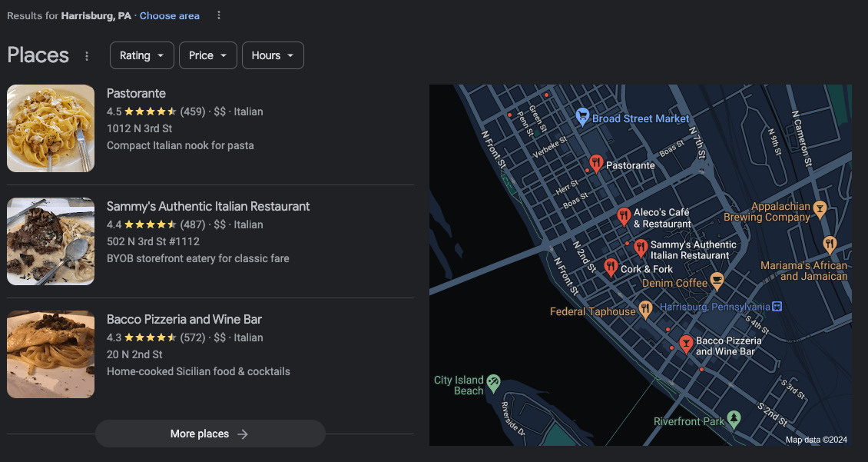Screen dimensions: 868x462
Task: Click the Federal Taphouse map label
Action: coord(593,311)
